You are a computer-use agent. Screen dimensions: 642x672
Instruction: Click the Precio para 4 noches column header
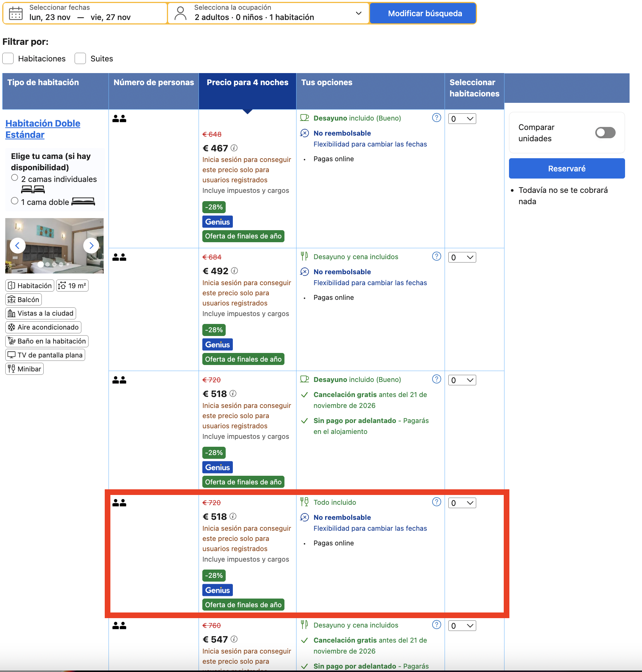pyautogui.click(x=248, y=91)
